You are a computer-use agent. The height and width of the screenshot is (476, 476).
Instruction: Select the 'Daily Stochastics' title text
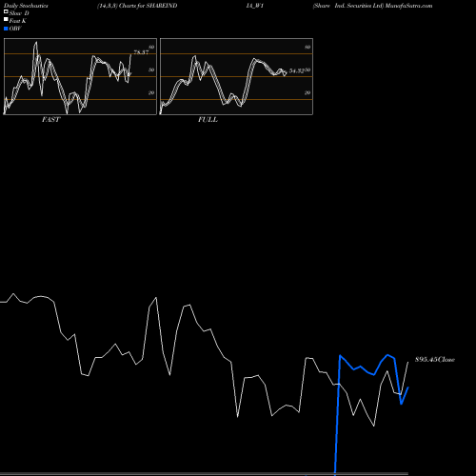point(26,6)
